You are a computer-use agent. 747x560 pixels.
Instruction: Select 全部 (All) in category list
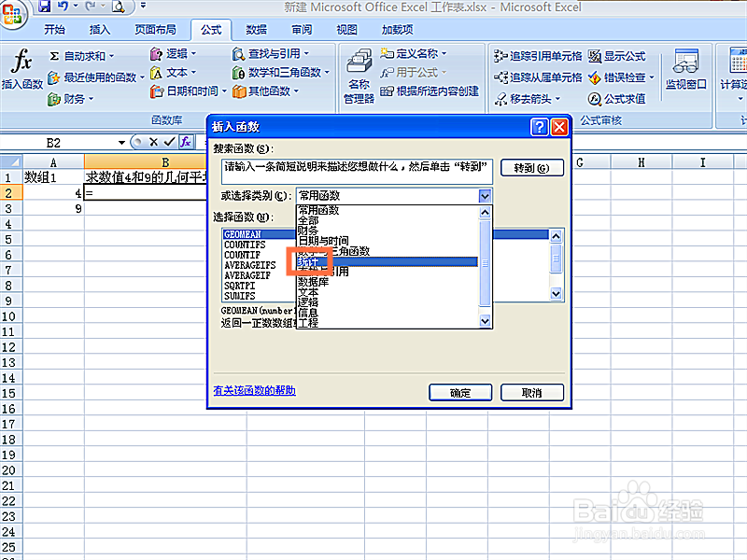pos(388,220)
